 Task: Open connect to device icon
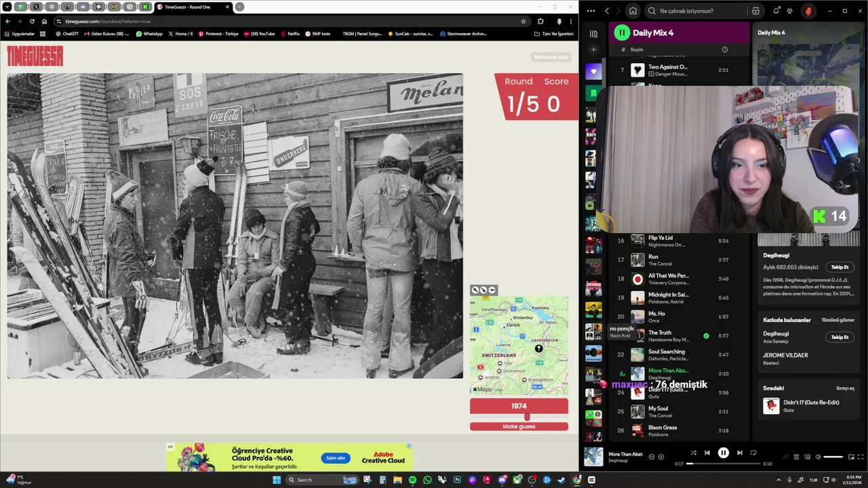pos(807,457)
